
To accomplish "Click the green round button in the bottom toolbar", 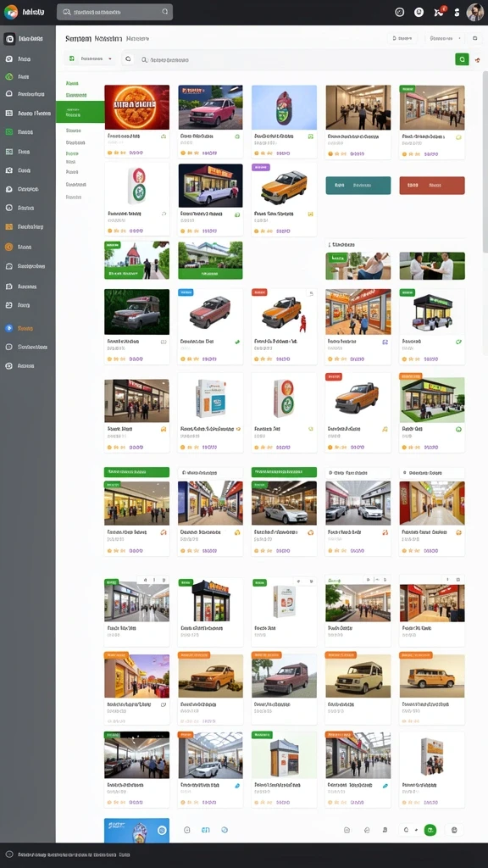I will (x=430, y=830).
